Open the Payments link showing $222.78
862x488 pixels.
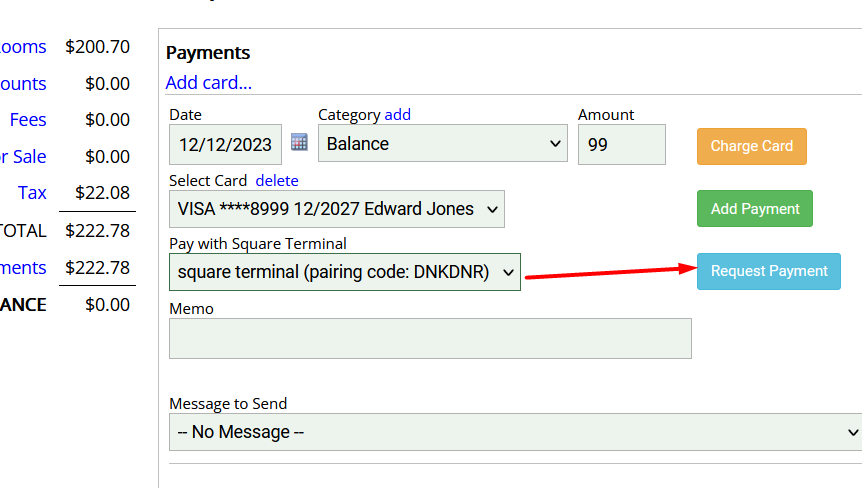[x=23, y=268]
